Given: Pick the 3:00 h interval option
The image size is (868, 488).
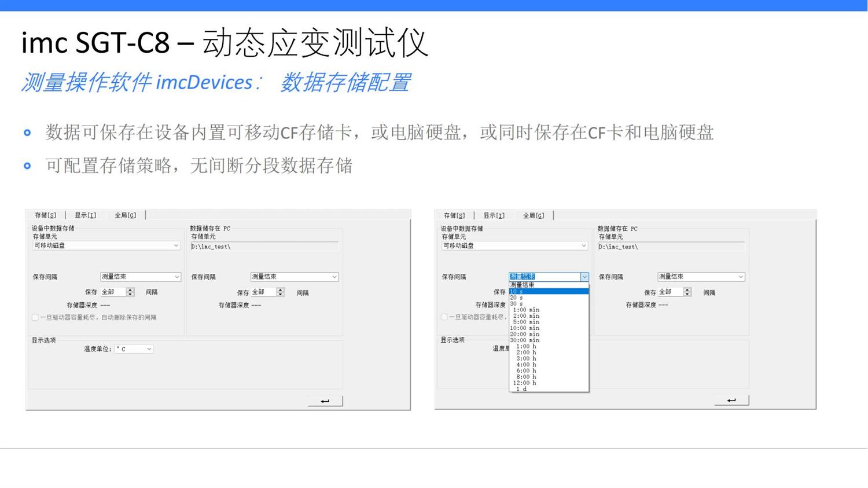Looking at the screenshot, I should pyautogui.click(x=549, y=358).
